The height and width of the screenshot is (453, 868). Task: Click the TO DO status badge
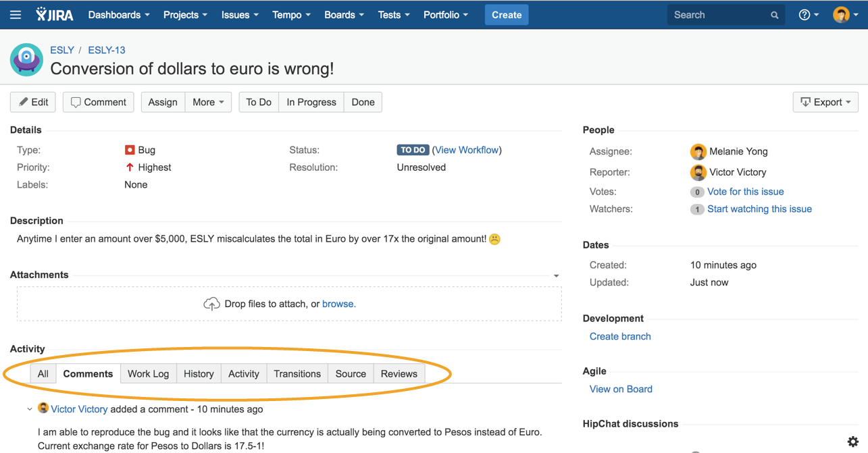(x=413, y=150)
